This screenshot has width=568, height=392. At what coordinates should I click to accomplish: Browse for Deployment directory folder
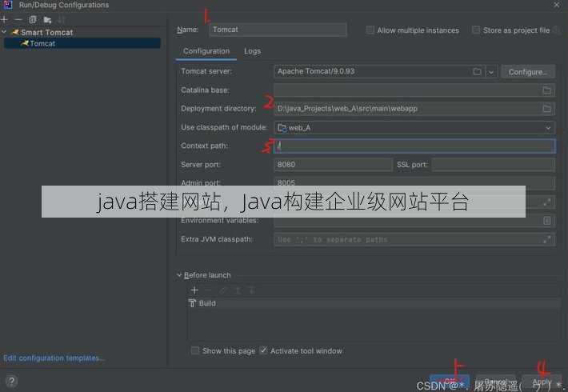tap(547, 108)
